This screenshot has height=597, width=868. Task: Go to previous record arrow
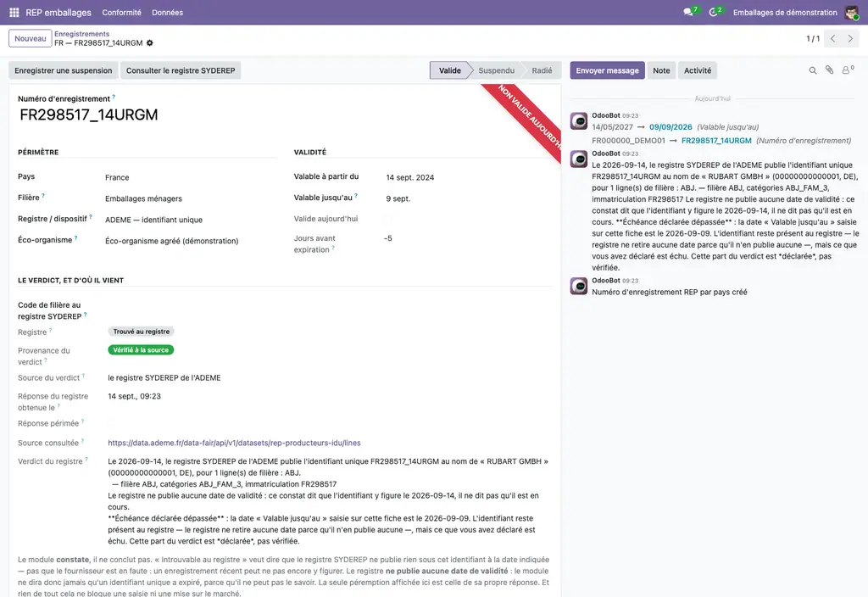click(832, 39)
